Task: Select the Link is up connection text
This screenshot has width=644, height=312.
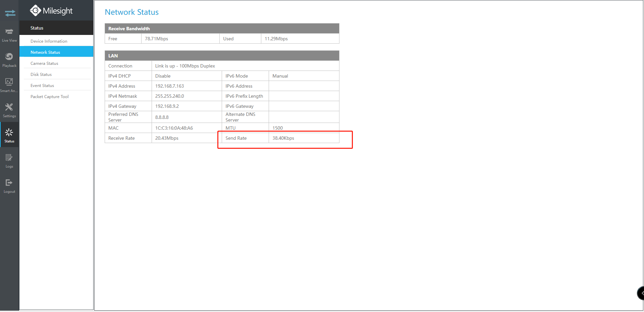Action: 185,66
